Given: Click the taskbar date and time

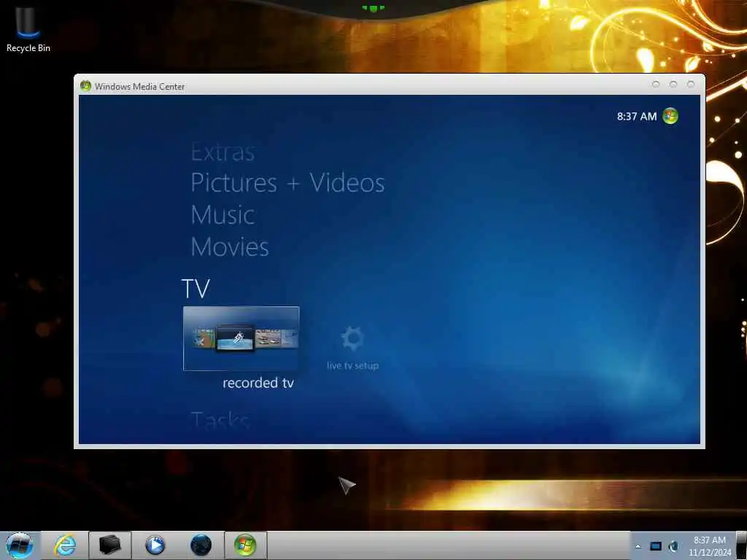Looking at the screenshot, I should 709,546.
